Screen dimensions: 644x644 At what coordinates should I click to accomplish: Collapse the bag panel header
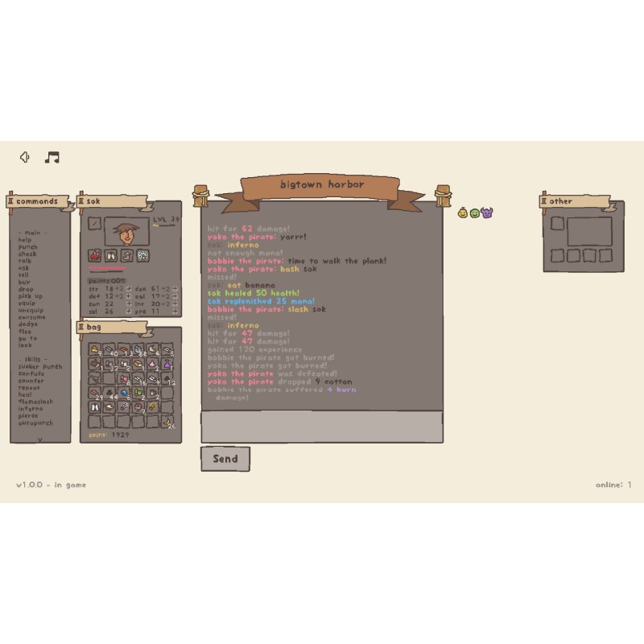[x=82, y=328]
